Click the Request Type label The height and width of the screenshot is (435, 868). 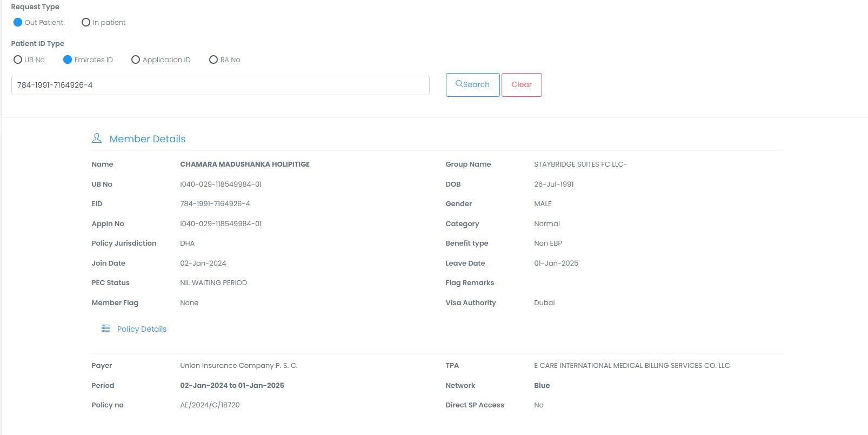click(x=35, y=6)
